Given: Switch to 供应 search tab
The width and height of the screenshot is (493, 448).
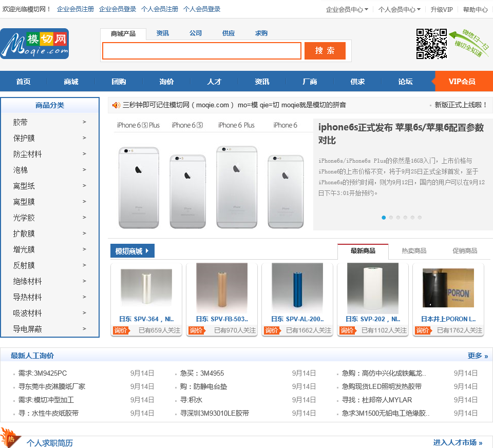Looking at the screenshot, I should tap(229, 33).
